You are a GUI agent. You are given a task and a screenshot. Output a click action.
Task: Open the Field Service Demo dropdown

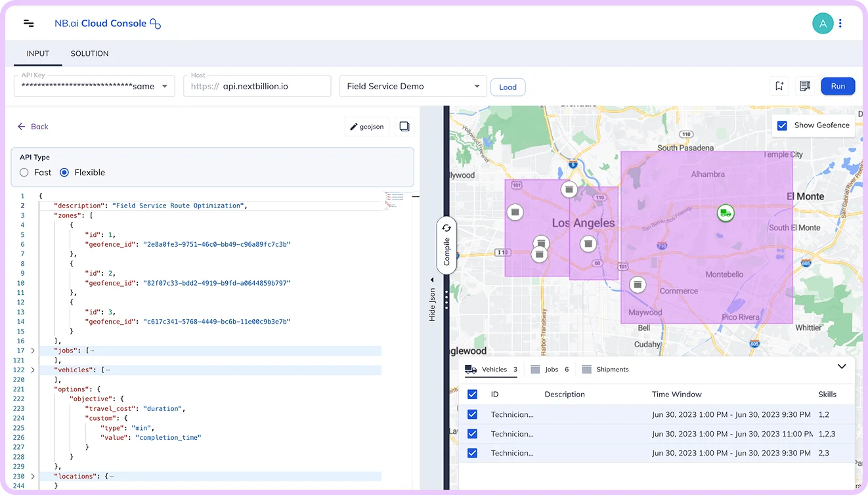pos(413,86)
